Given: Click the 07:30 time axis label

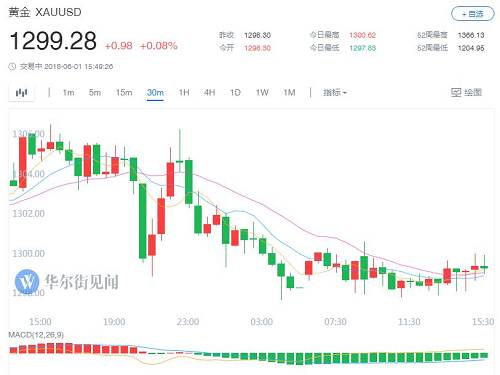Looking at the screenshot, I should click(335, 322).
